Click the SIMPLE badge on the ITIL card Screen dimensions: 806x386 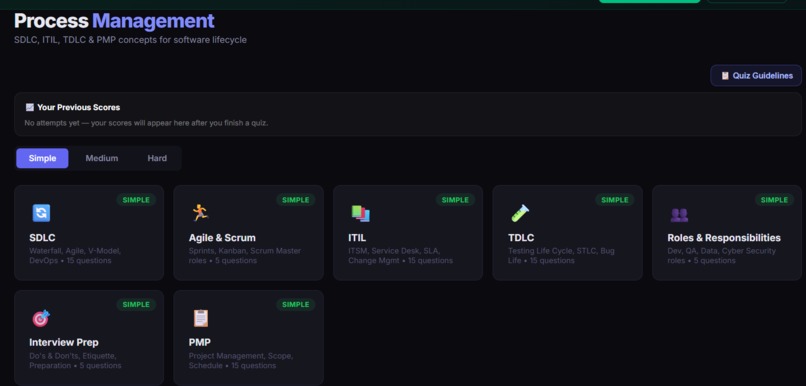(x=455, y=200)
